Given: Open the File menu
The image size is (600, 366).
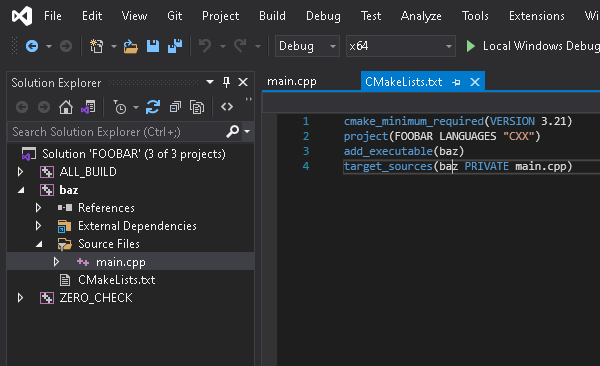Looking at the screenshot, I should click(53, 16).
